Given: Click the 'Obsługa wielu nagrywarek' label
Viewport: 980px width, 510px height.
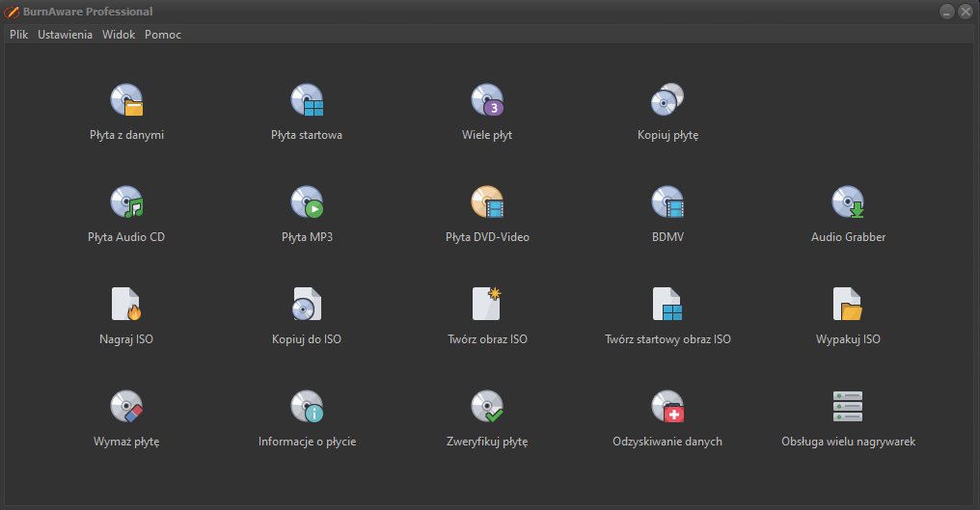Looking at the screenshot, I should pyautogui.click(x=848, y=442).
